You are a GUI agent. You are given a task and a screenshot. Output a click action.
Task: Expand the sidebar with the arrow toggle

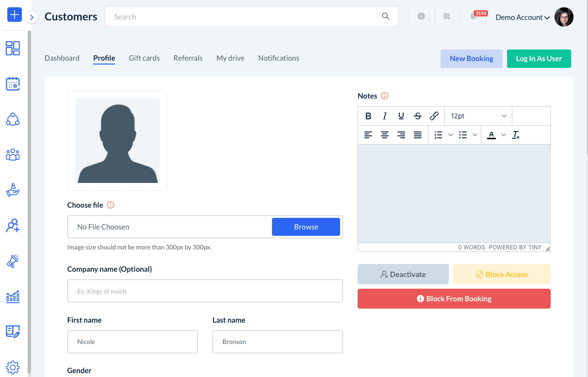32,17
